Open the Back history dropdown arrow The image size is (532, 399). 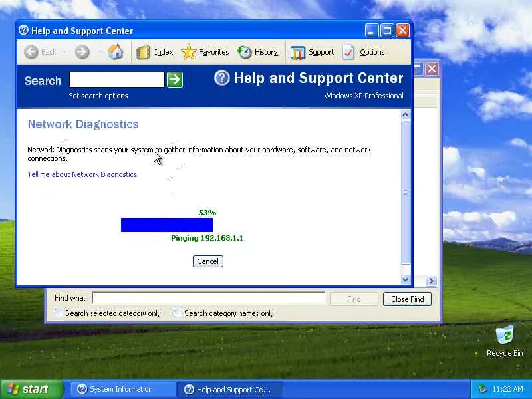(65, 52)
